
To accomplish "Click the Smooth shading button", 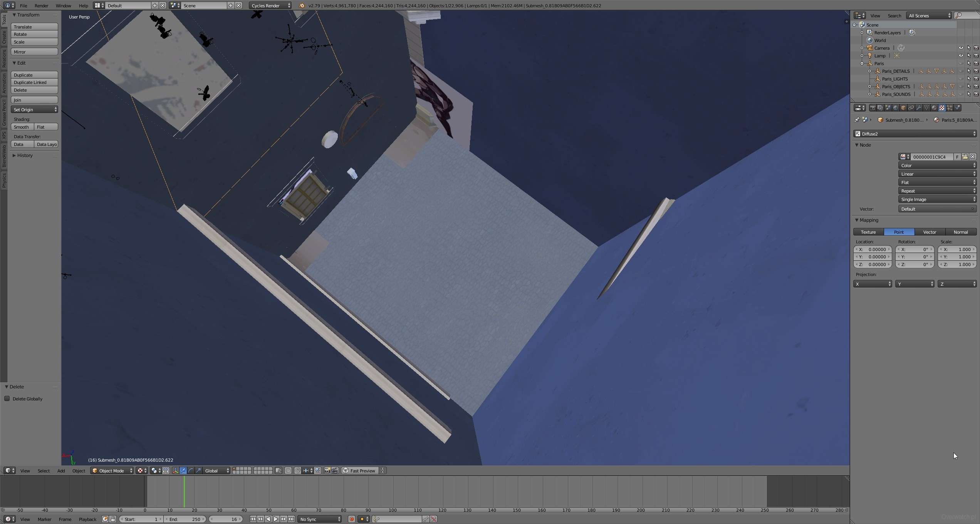I will click(22, 127).
